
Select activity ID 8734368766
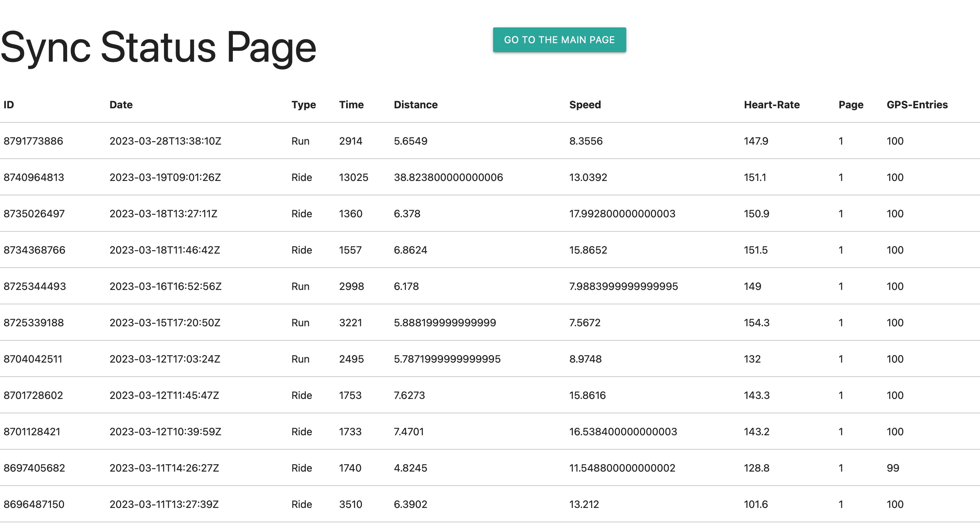pos(34,250)
